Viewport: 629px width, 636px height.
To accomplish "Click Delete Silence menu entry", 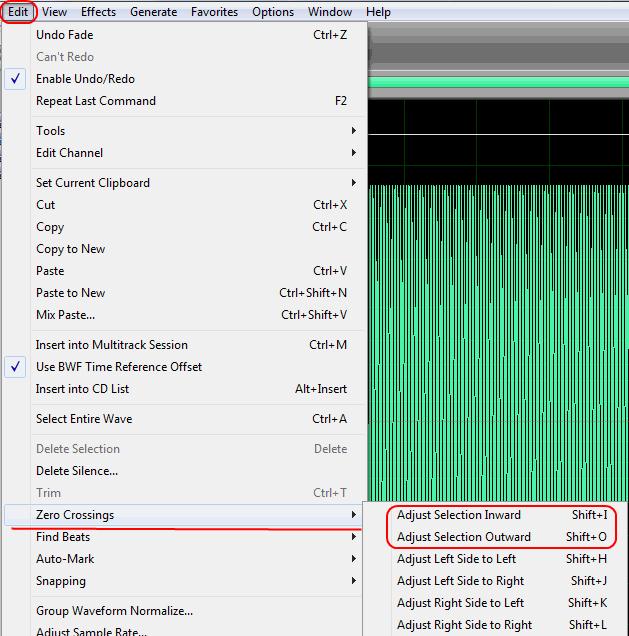I will point(77,471).
